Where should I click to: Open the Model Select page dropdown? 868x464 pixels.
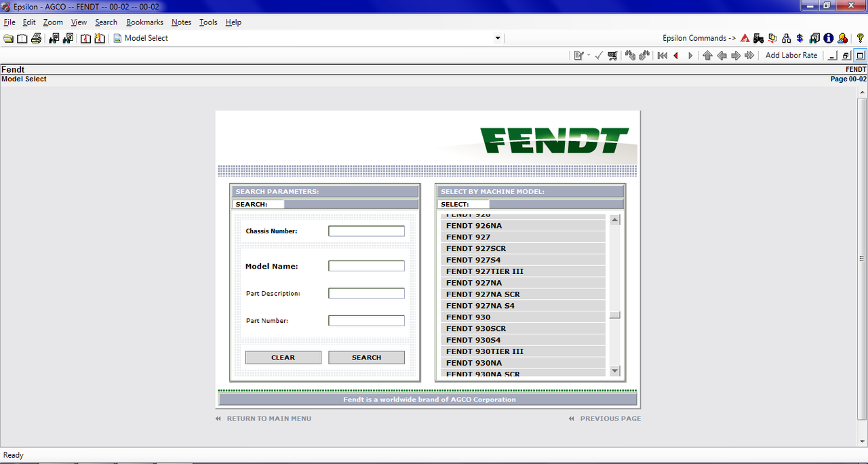tap(498, 39)
